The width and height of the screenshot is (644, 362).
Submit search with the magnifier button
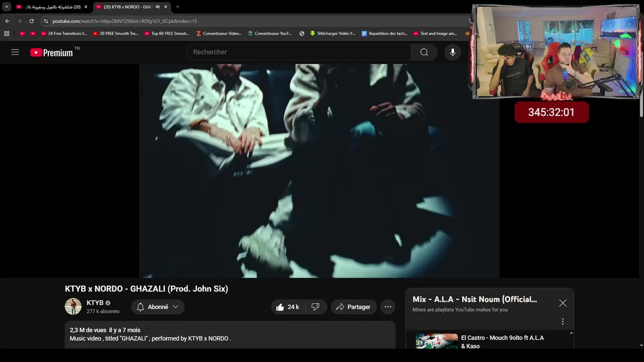(424, 52)
